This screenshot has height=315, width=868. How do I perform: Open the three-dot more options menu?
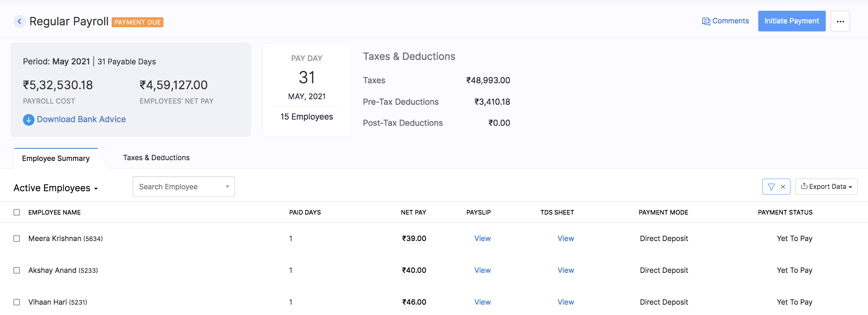click(x=840, y=21)
